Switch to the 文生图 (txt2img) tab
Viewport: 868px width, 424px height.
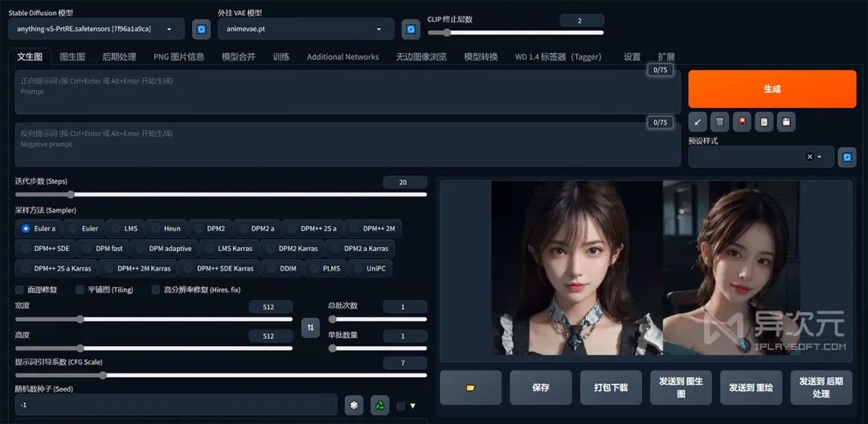pyautogui.click(x=30, y=56)
